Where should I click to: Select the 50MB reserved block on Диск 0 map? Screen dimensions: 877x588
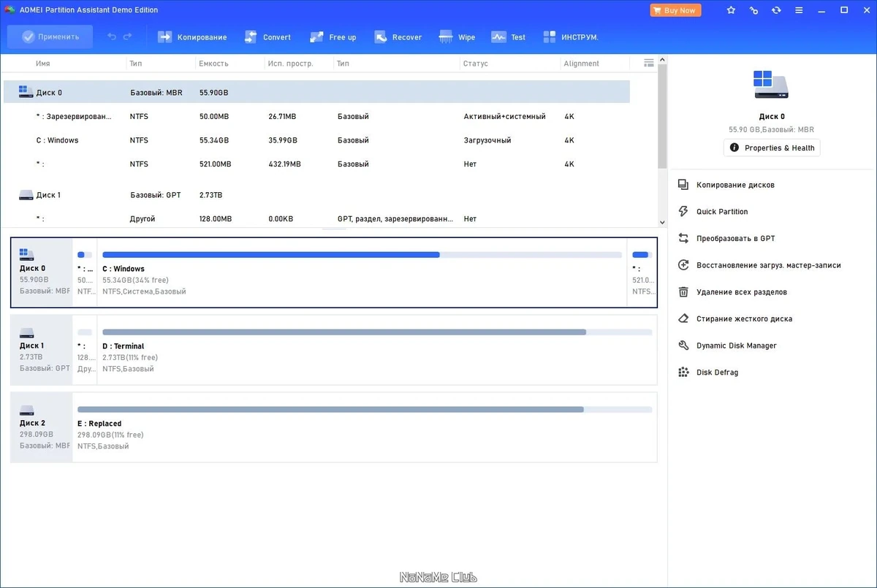click(x=85, y=272)
